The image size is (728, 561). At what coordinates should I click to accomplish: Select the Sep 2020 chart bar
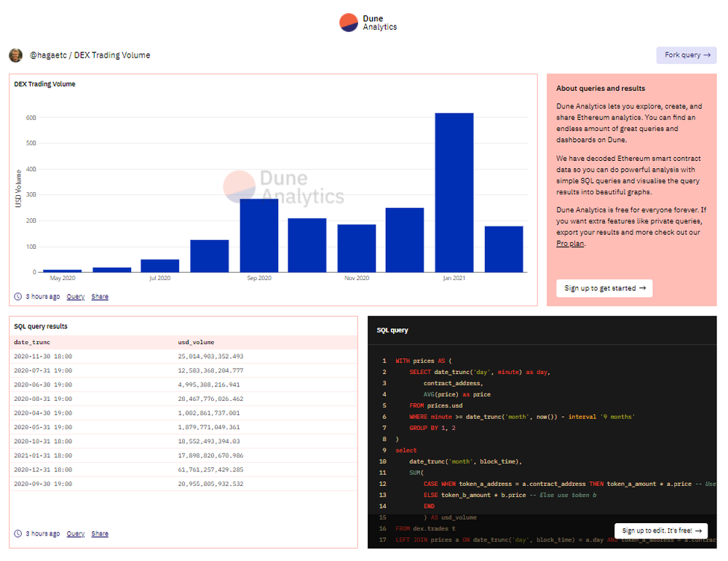coord(259,235)
